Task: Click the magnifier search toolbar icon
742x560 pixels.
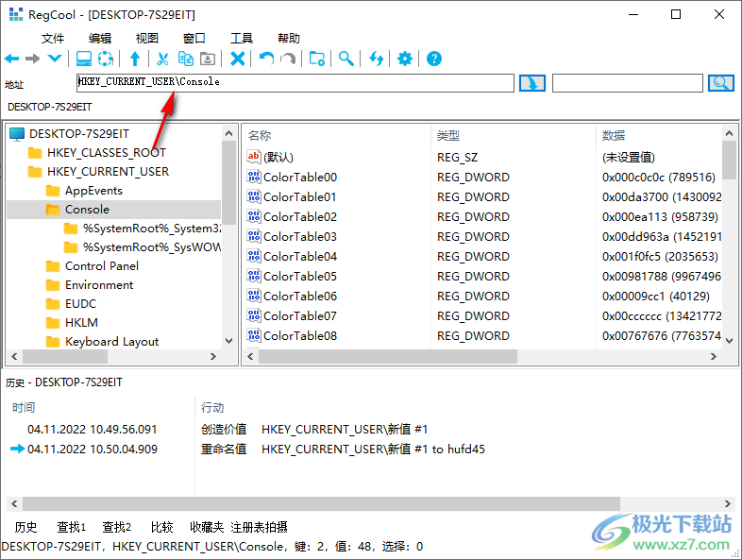Action: pos(346,59)
